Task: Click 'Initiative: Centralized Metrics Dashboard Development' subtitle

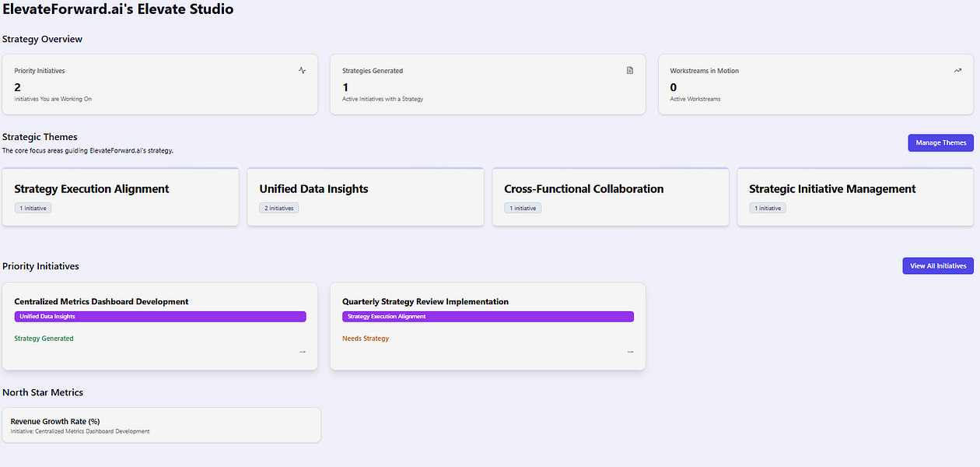Action: (80, 431)
